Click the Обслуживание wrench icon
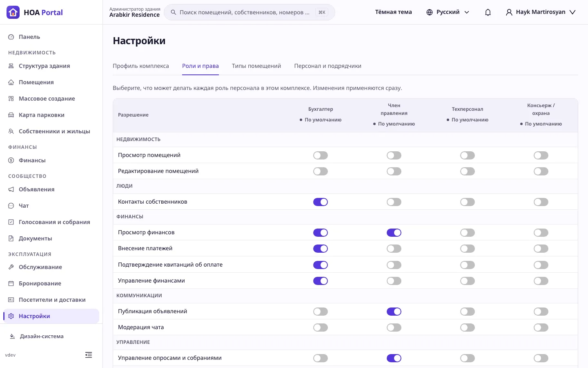 [x=11, y=267]
